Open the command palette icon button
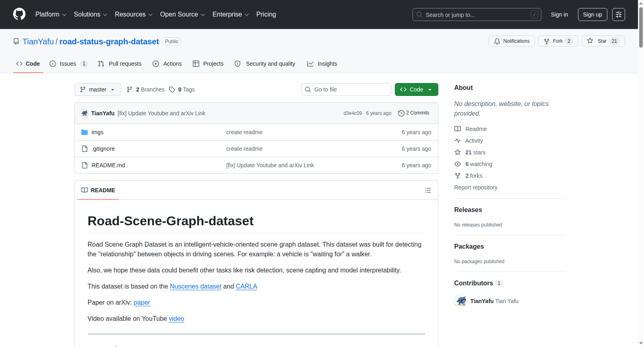Screen dimensions: 644x347 click(619, 15)
